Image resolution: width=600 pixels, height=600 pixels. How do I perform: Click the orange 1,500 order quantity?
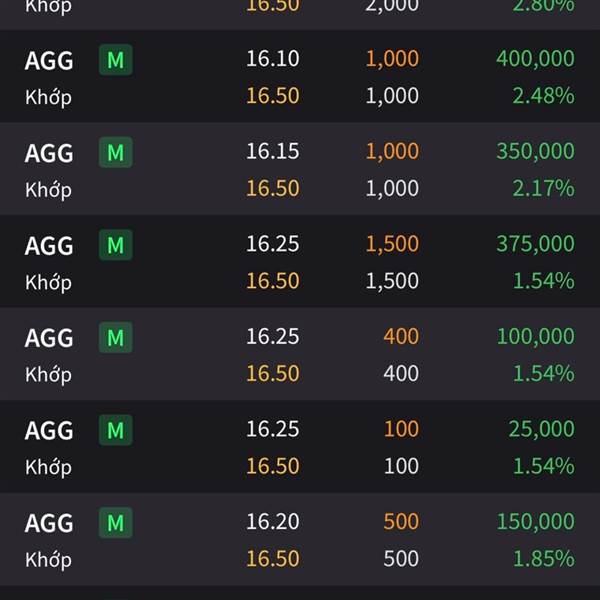tap(392, 243)
